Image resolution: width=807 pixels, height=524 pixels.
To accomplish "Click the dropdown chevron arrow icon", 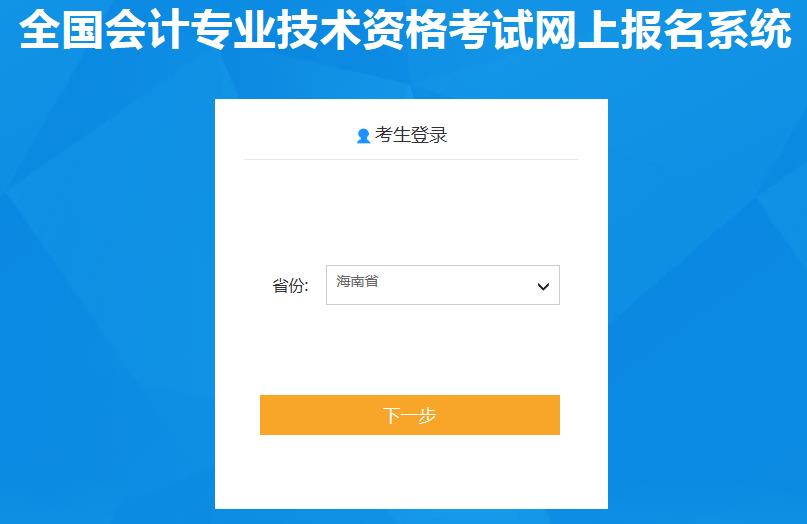I will pos(543,286).
